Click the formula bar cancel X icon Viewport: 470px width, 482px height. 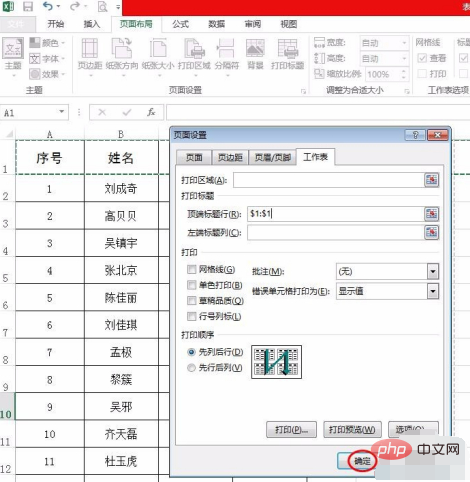coord(102,113)
